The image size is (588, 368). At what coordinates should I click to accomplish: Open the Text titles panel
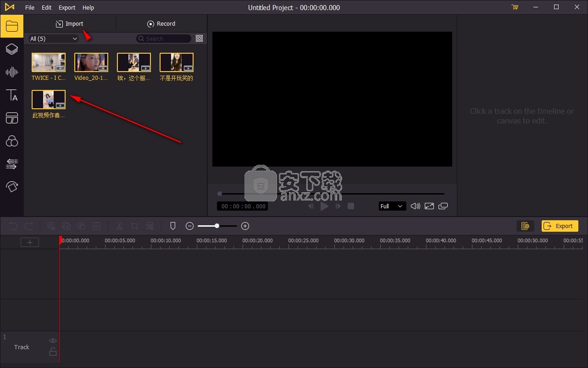tap(11, 95)
